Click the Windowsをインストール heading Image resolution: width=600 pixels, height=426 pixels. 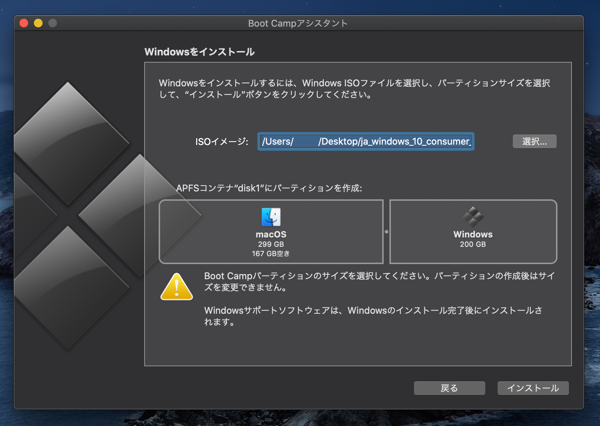click(x=199, y=52)
